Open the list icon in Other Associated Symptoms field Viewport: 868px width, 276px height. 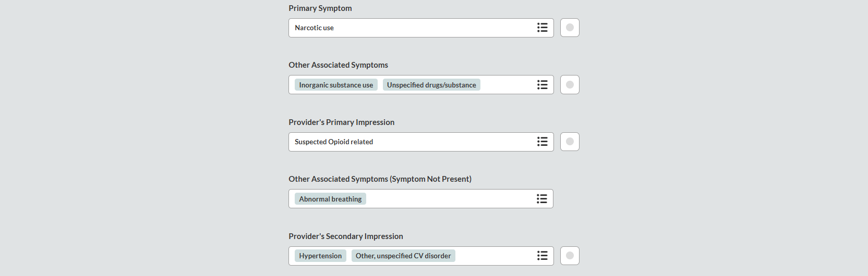[x=542, y=85]
